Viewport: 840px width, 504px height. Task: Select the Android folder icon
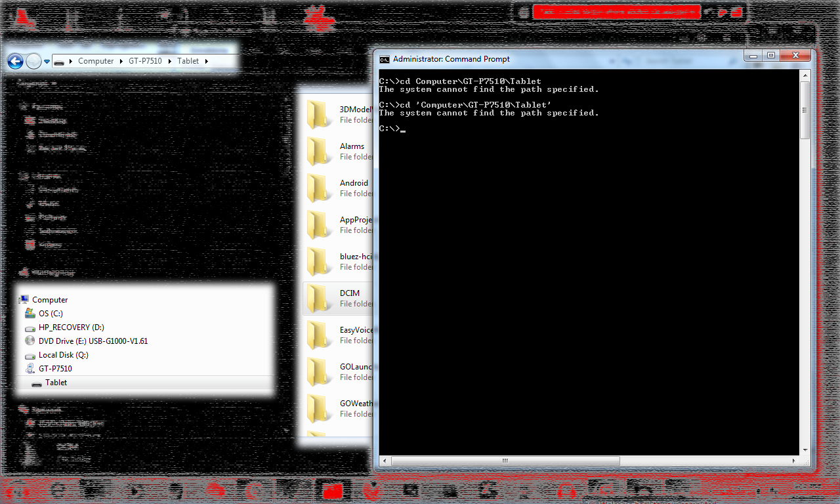coord(320,188)
